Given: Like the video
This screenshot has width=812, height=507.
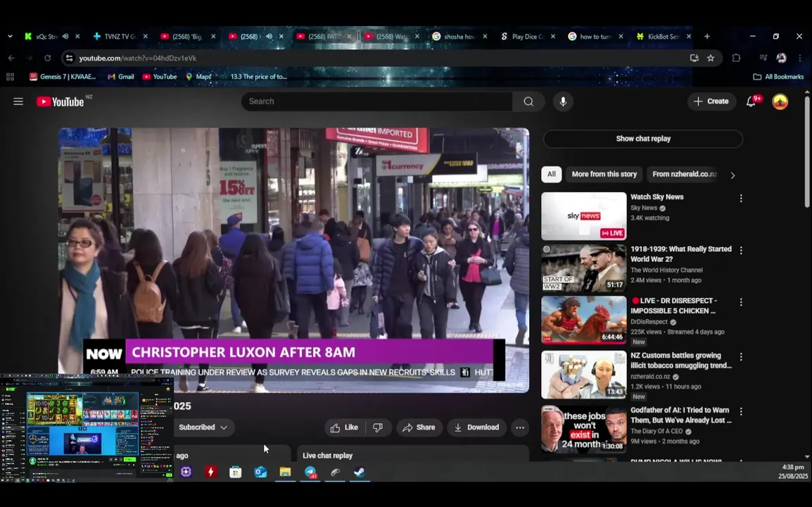Looking at the screenshot, I should tap(345, 427).
